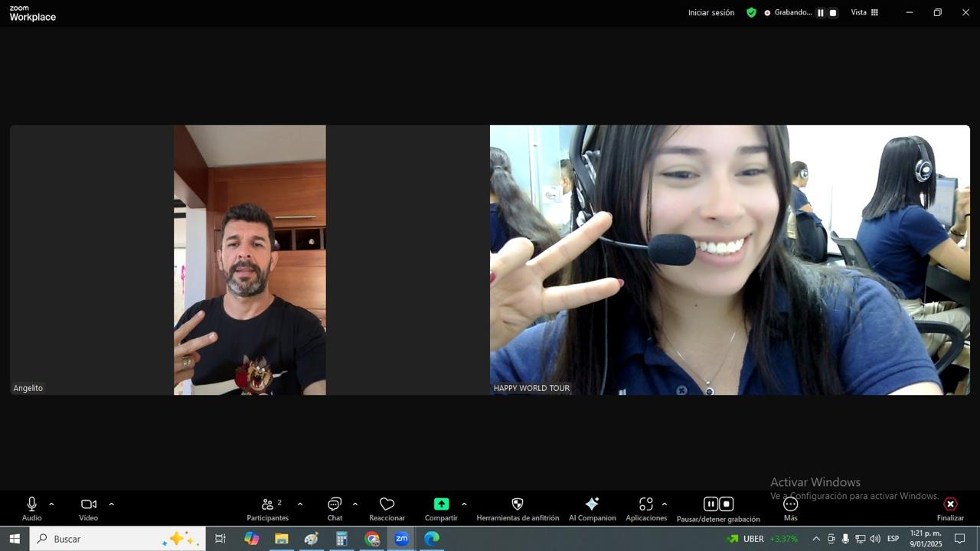This screenshot has width=980, height=551.
Task: Select Angelito's video tile
Action: click(250, 260)
